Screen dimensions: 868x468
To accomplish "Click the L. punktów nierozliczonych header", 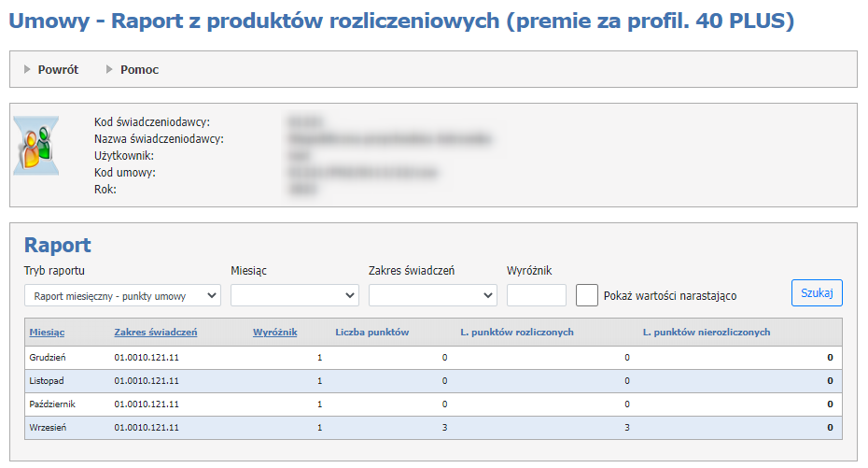I will click(x=707, y=332).
